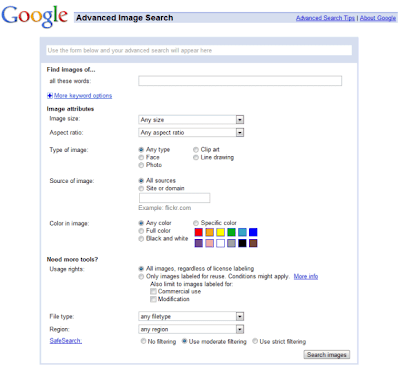
Task: Select No filtering option
Action: coord(143,341)
